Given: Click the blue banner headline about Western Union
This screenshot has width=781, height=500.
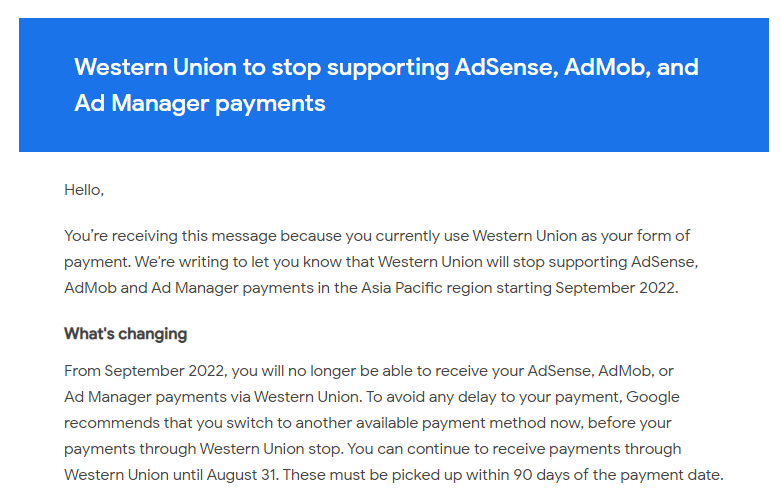Looking at the screenshot, I should tap(386, 85).
